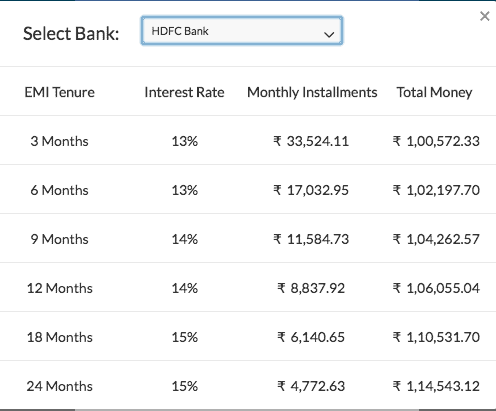496x411 pixels.
Task: Click the total ₹ 1,14,543.12
Action: (436, 386)
